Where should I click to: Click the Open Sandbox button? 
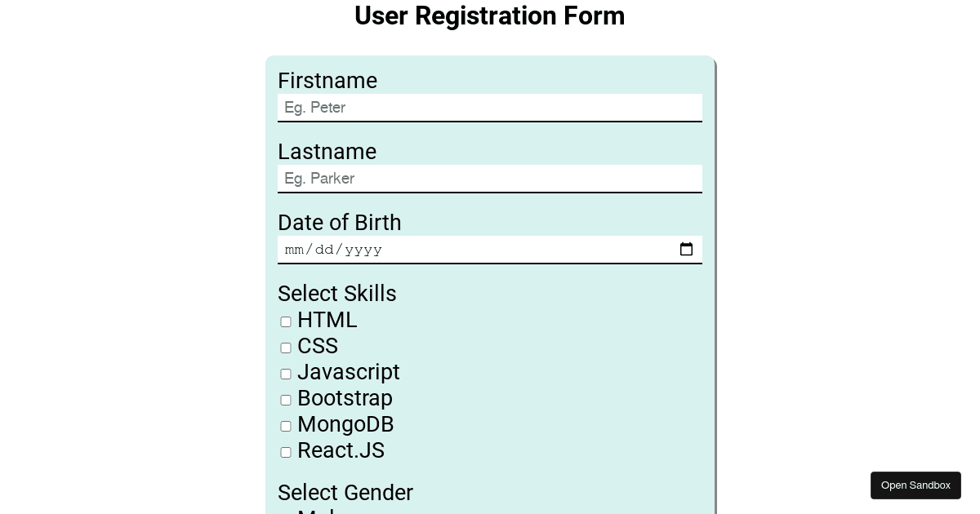point(915,485)
